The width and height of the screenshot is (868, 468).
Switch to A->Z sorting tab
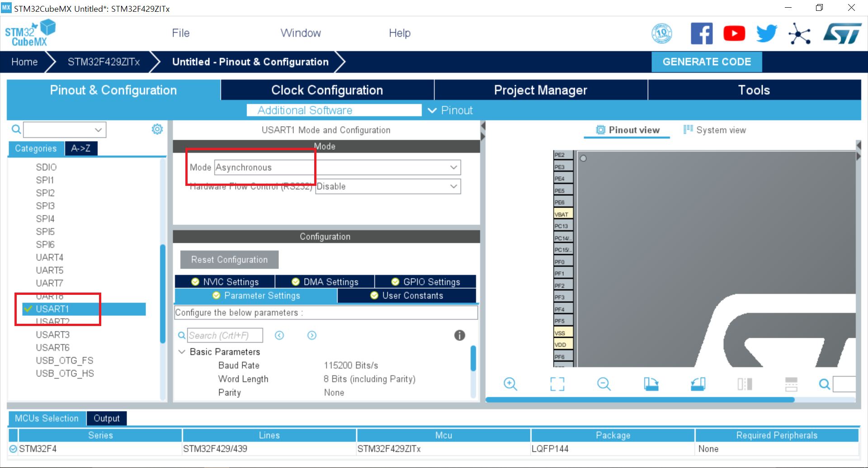click(81, 148)
